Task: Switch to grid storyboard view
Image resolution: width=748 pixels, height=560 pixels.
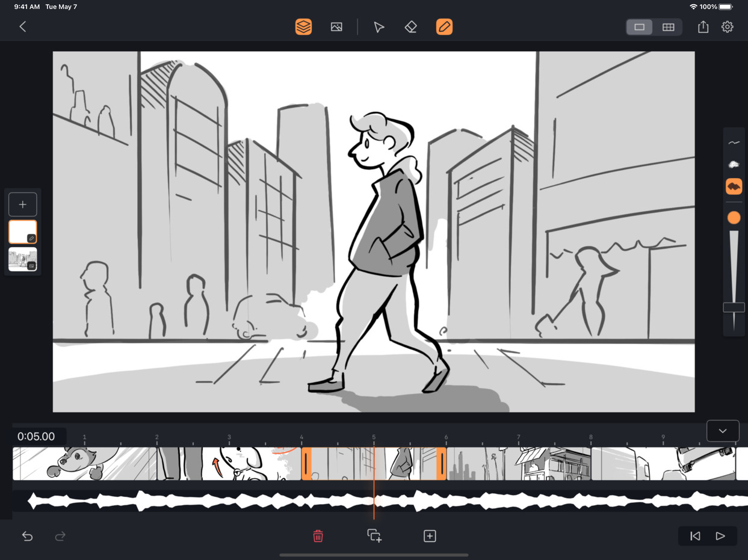Action: 668,26
